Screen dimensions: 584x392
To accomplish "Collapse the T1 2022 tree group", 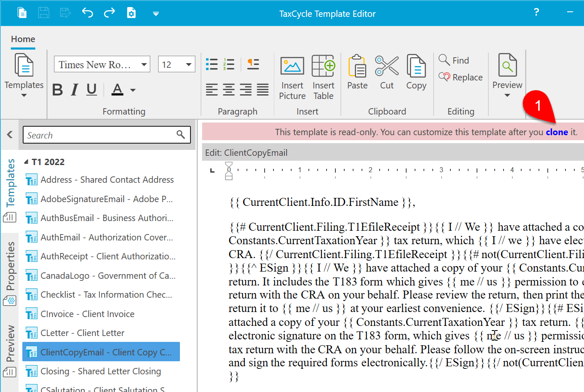I will pos(27,162).
